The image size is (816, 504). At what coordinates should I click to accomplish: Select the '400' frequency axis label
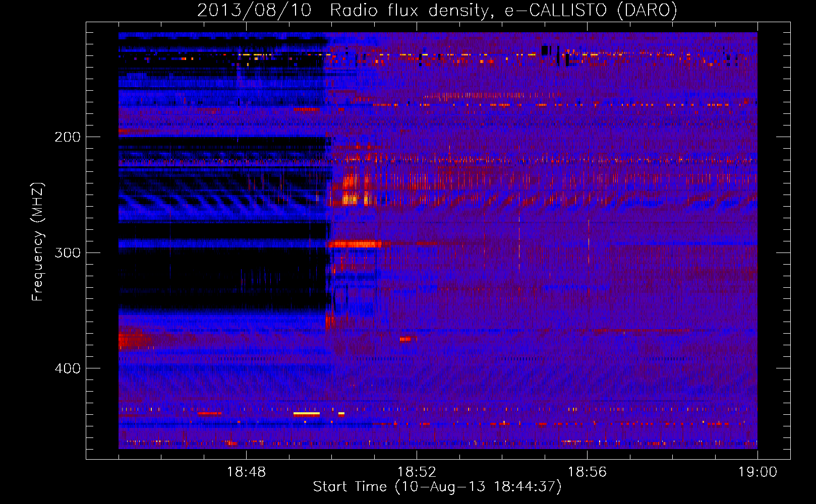point(68,368)
